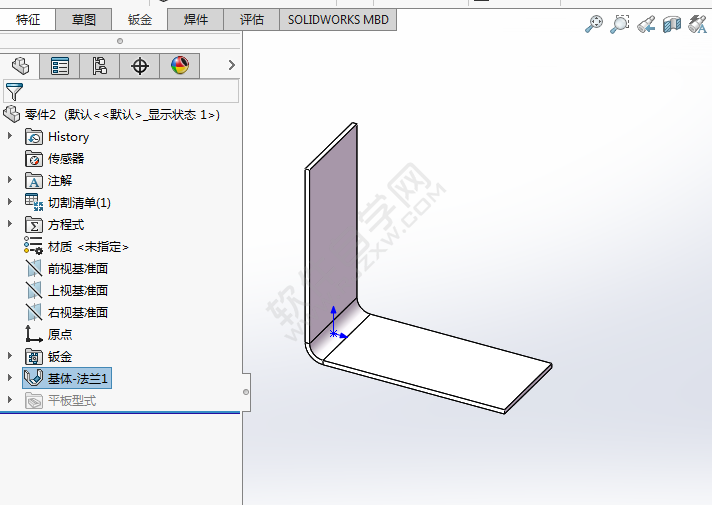This screenshot has width=712, height=505.
Task: Click the blue rollback bar
Action: pos(120,412)
